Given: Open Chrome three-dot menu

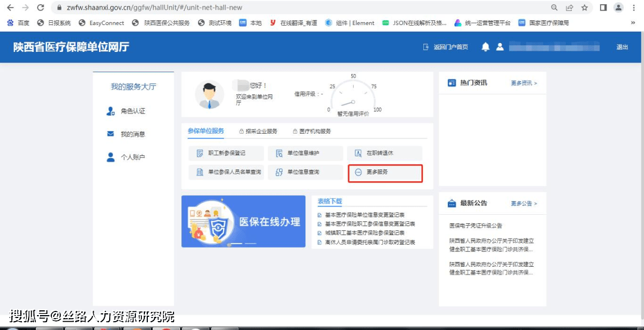Looking at the screenshot, I should pos(634,7).
